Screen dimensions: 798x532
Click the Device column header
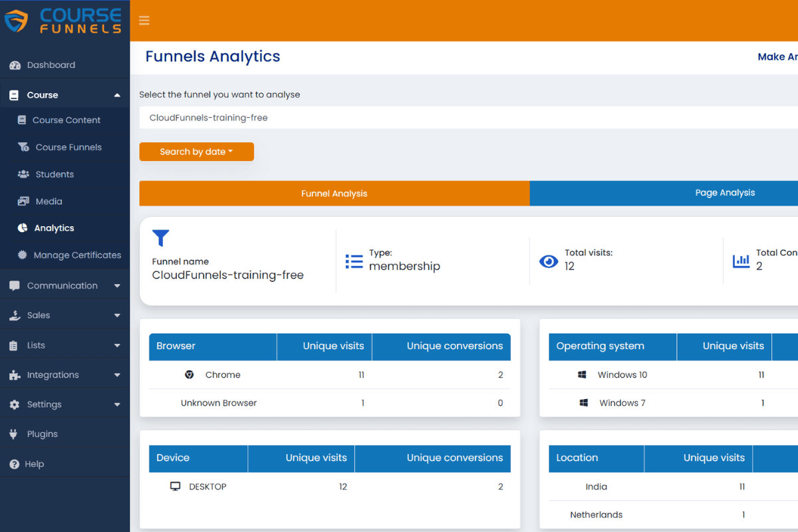coord(198,458)
